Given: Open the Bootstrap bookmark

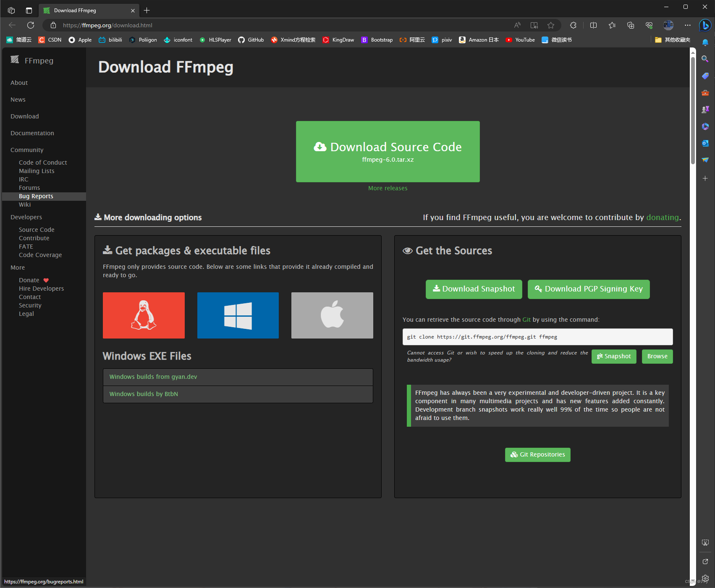Looking at the screenshot, I should click(377, 40).
